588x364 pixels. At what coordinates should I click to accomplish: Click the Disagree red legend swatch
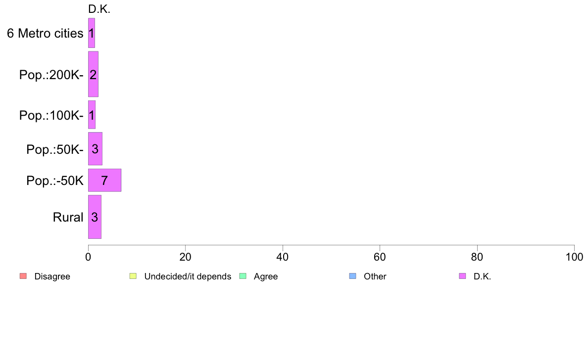[23, 276]
